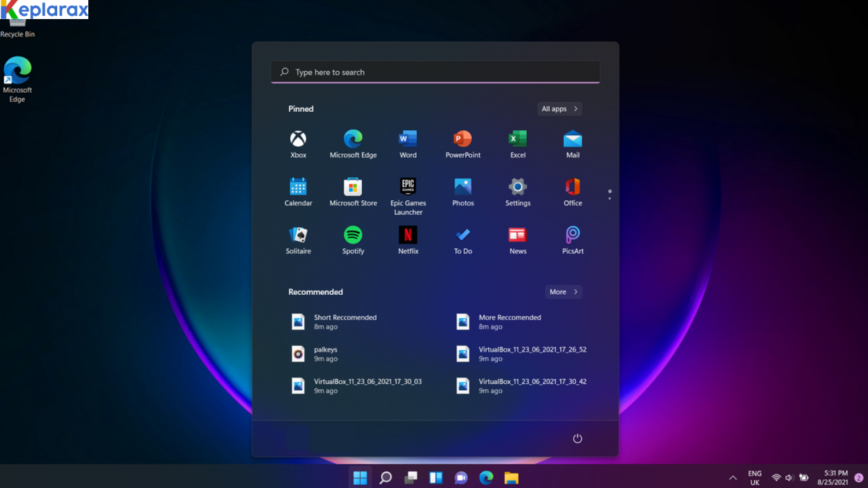Viewport: 868px width, 488px height.
Task: Launch PowerPoint from pinned apps
Action: click(x=463, y=144)
